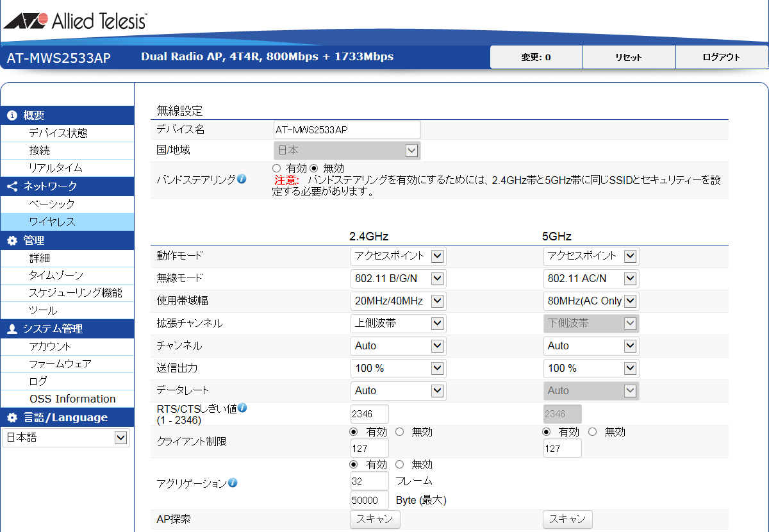Screen dimensions: 769x532
Task: Disable aggregation with 無効 radio
Action: tap(400, 465)
